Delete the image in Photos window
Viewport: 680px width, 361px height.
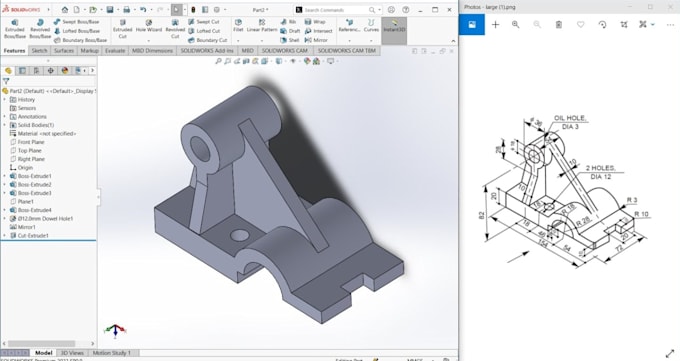pyautogui.click(x=559, y=25)
